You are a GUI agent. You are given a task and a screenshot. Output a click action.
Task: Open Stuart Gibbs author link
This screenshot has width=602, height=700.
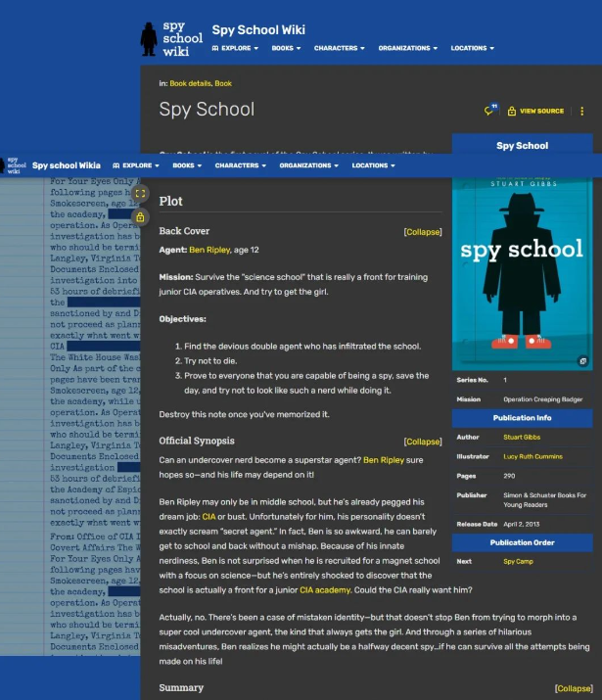[x=522, y=437]
